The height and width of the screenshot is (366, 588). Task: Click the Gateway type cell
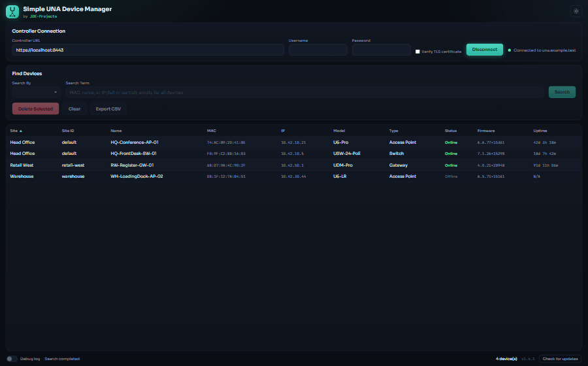tap(399, 165)
